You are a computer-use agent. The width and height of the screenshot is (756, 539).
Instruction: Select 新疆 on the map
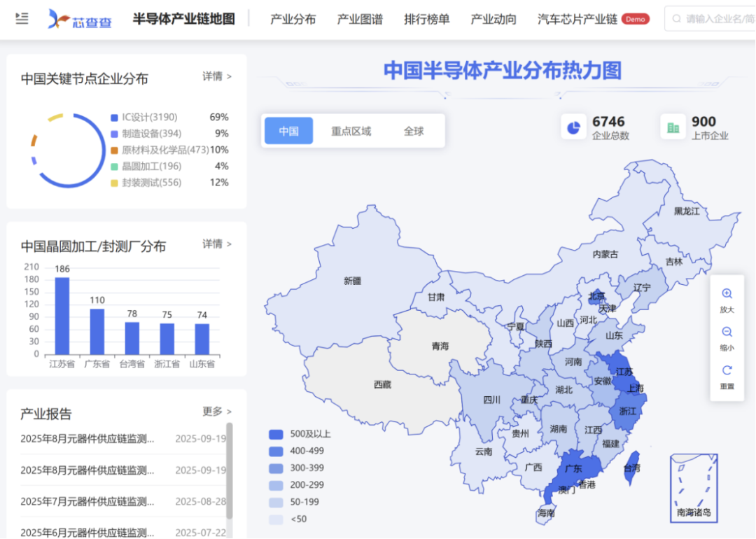point(352,281)
